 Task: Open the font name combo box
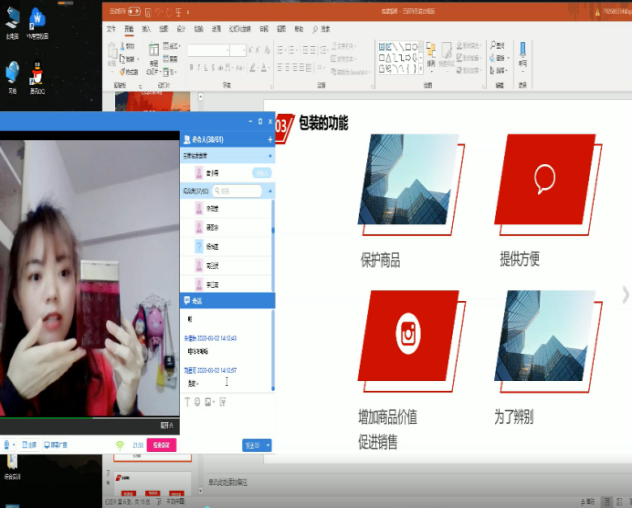click(209, 50)
